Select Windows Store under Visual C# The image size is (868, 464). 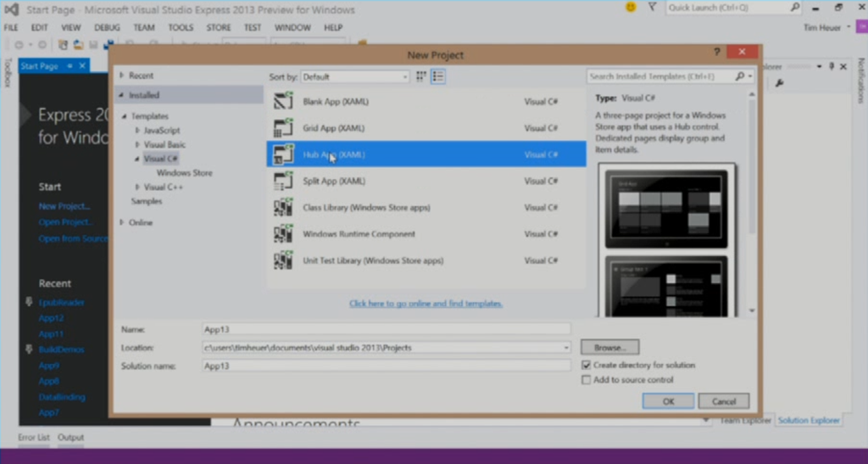(x=184, y=173)
